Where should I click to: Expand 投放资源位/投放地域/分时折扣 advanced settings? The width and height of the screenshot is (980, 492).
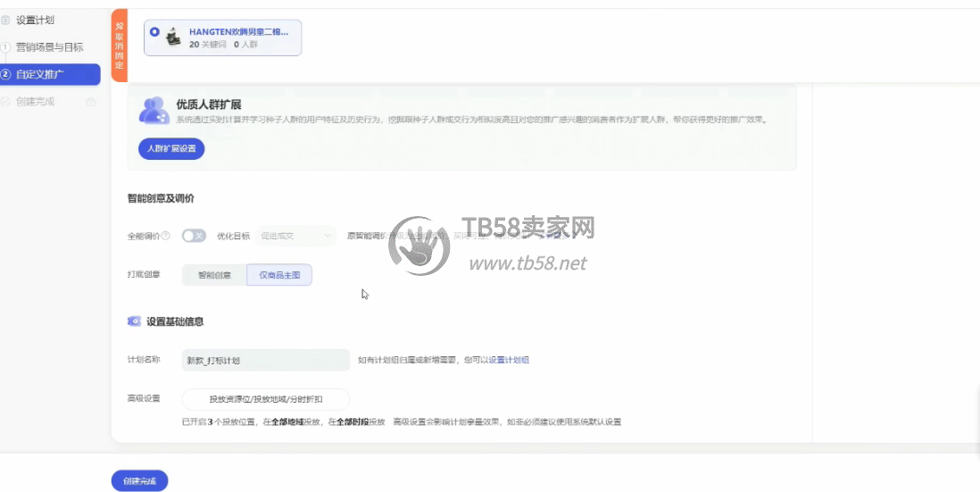[265, 399]
